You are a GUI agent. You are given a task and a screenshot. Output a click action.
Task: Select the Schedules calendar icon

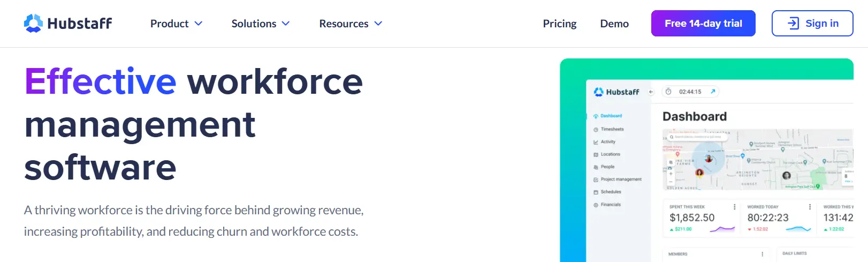click(596, 192)
